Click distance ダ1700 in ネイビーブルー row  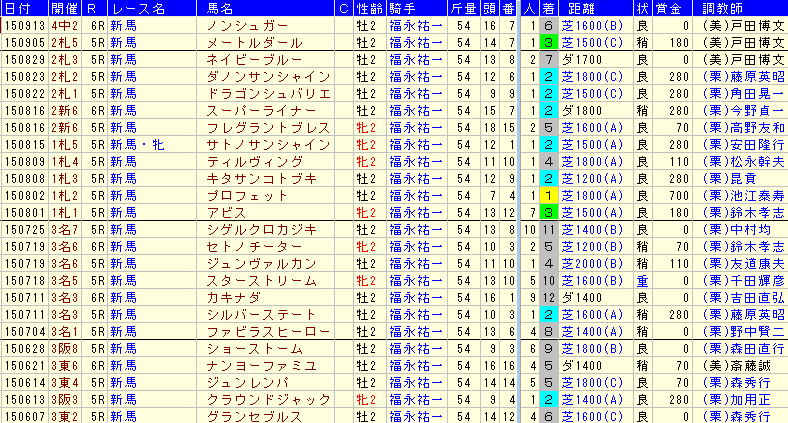581,60
